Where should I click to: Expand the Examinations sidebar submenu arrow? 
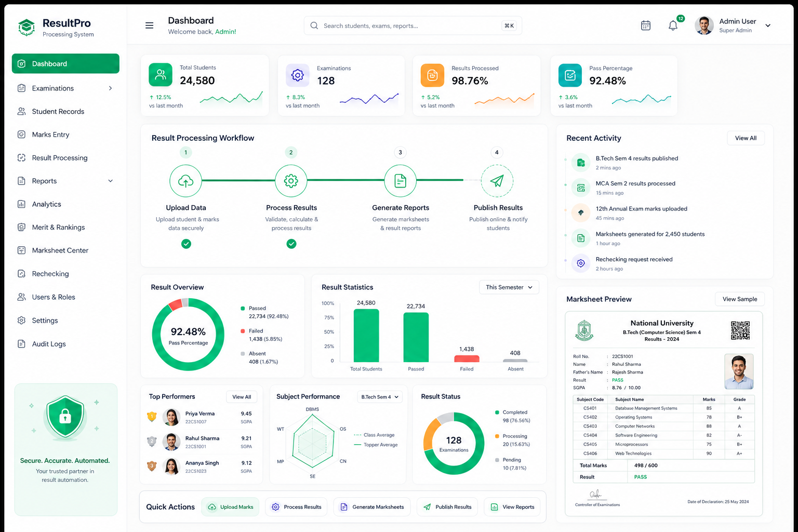(110, 88)
